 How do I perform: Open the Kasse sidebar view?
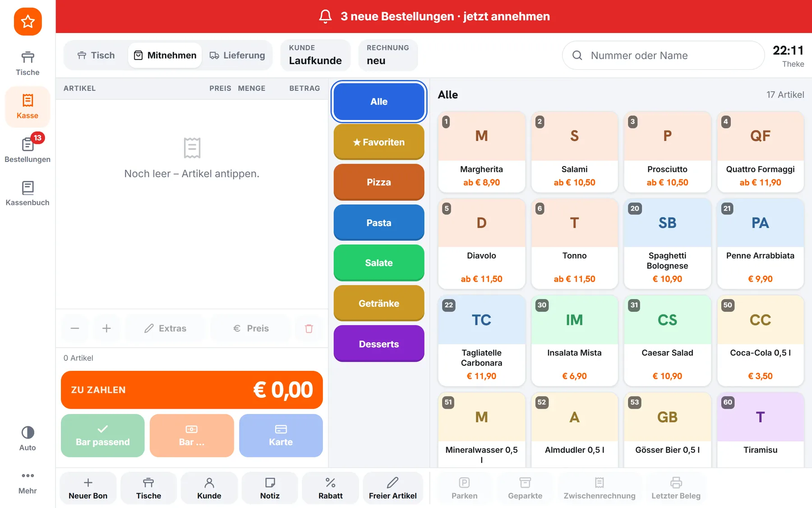coord(28,106)
